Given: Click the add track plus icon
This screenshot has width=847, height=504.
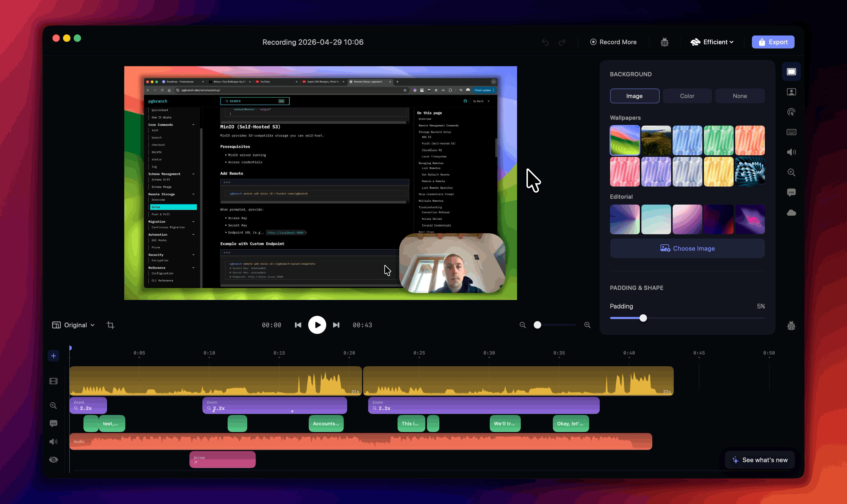Looking at the screenshot, I should coord(53,356).
